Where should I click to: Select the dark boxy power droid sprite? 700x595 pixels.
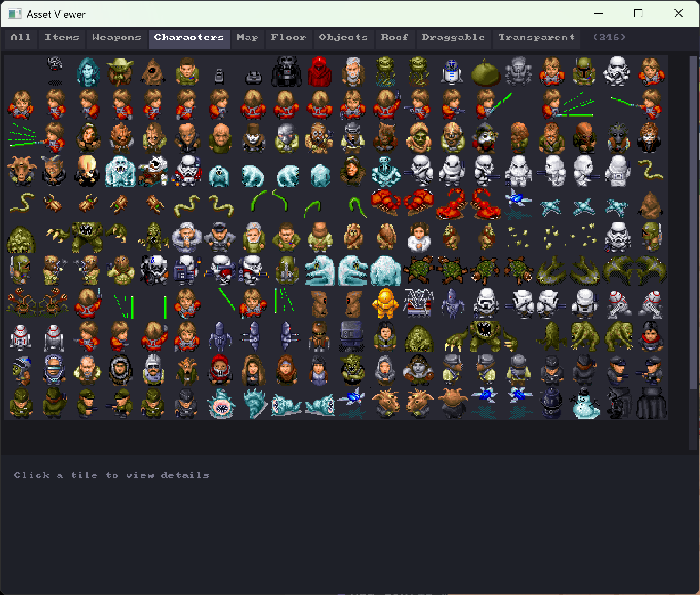tap(352, 336)
